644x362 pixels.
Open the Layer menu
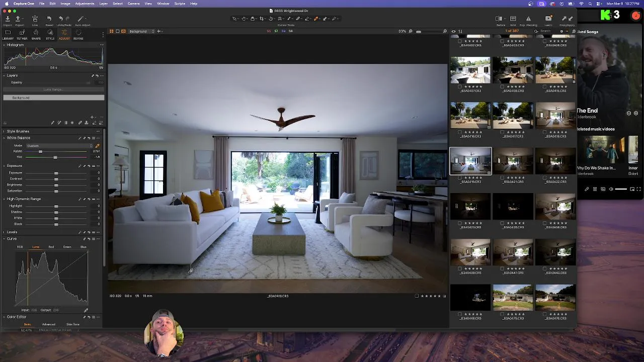point(103,4)
